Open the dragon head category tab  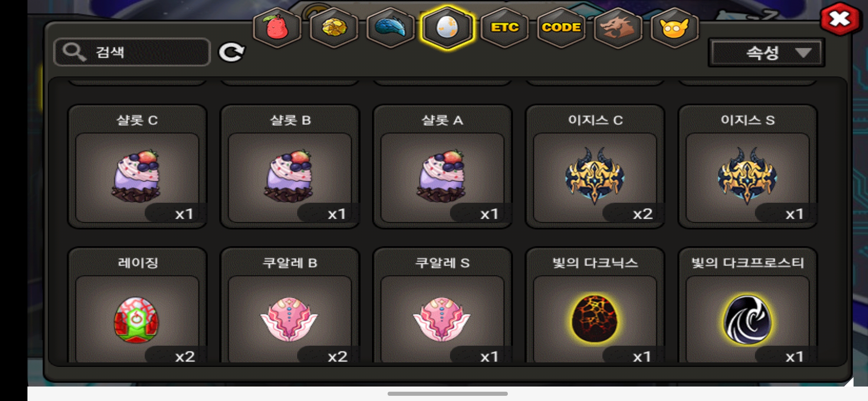pyautogui.click(x=618, y=27)
